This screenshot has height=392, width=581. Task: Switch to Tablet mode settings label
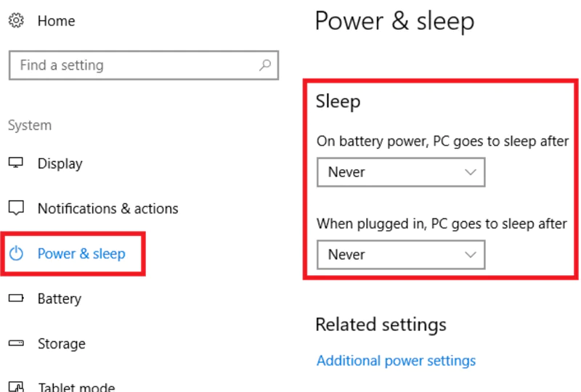click(x=76, y=387)
